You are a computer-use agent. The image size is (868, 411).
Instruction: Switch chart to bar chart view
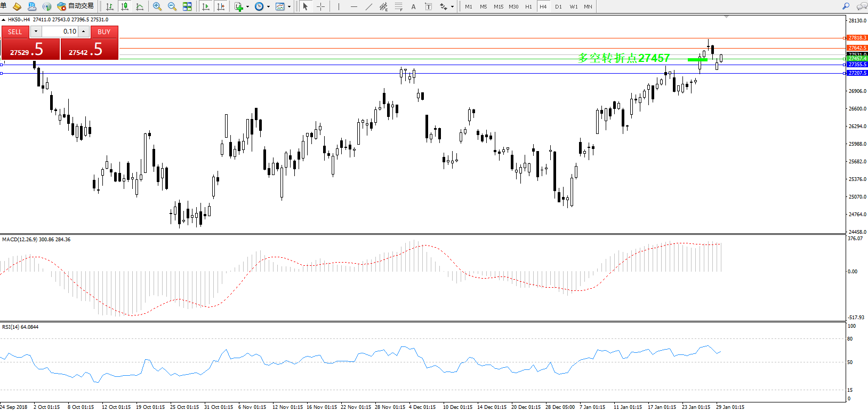click(x=110, y=6)
